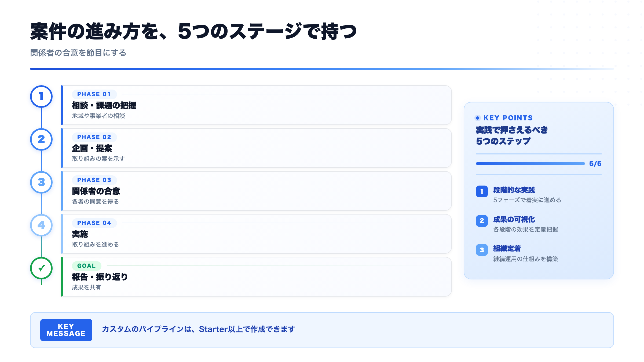Click the numbered badge 2 beside 成果の可視化
The image size is (644, 362).
(x=482, y=221)
